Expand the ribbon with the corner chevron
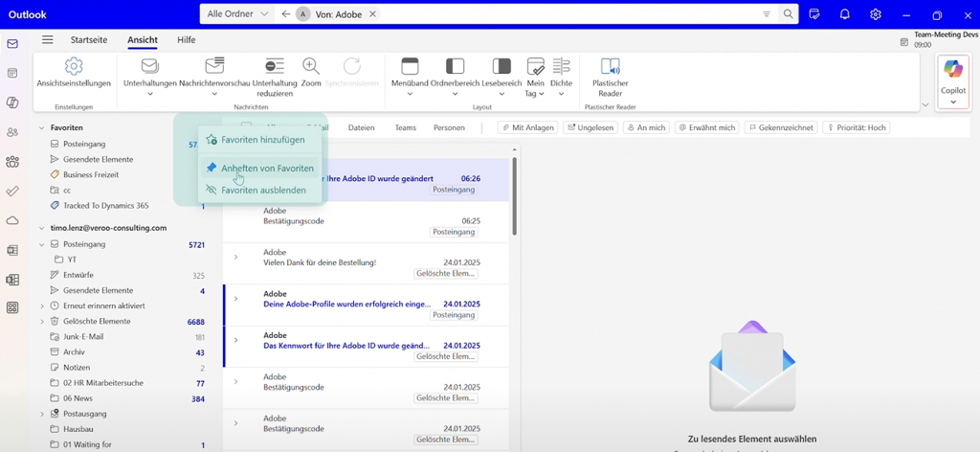 tap(925, 105)
